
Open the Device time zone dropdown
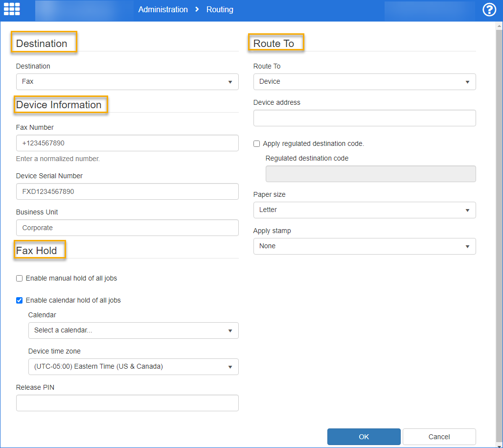pos(133,367)
